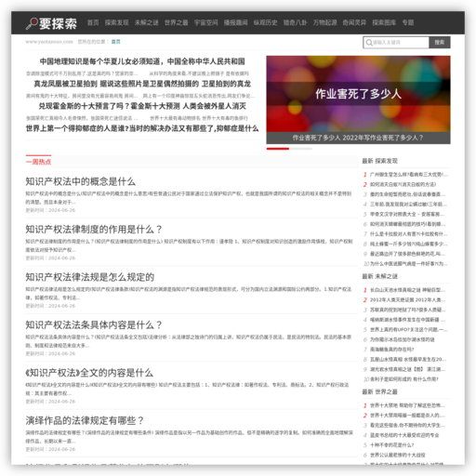Open the 宇宙空间 navigation item

[206, 22]
